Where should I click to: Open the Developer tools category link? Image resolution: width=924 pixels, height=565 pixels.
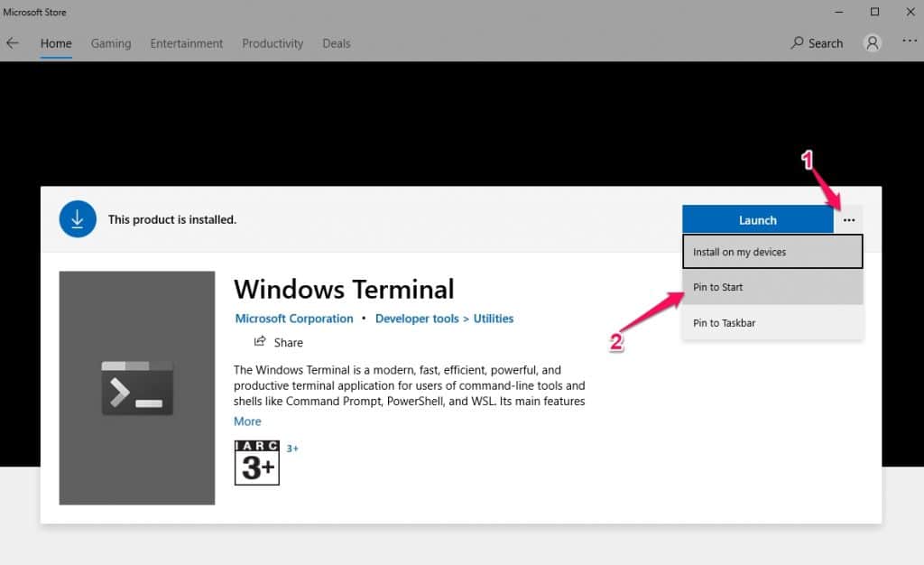pos(416,318)
